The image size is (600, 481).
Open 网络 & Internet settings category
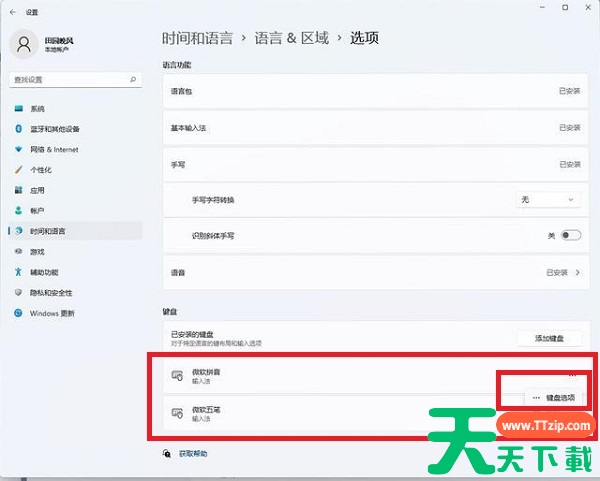pyautogui.click(x=75, y=149)
